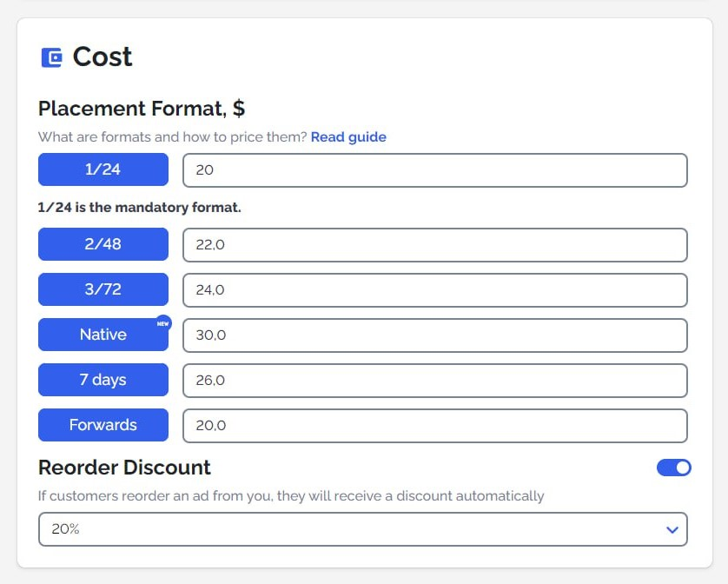Select the Forwards format button
This screenshot has width=728, height=584.
tap(103, 425)
